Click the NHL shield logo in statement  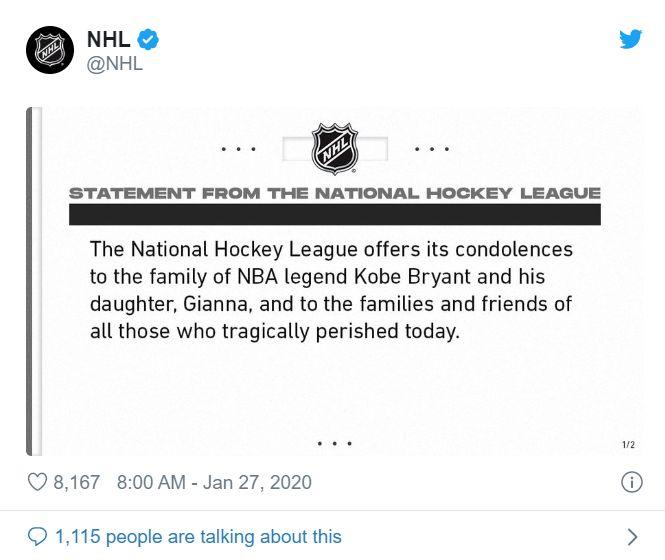[335, 148]
